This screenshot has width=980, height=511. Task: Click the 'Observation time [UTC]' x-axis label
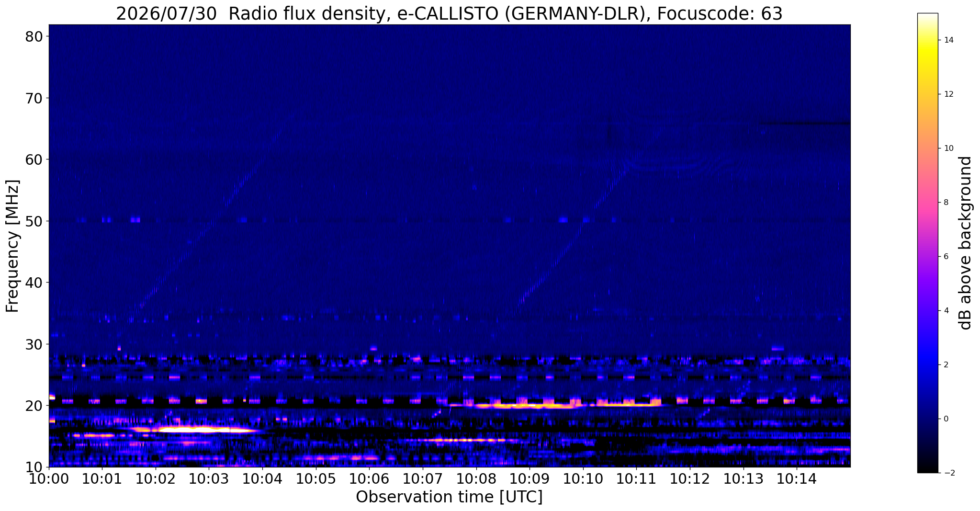(449, 497)
